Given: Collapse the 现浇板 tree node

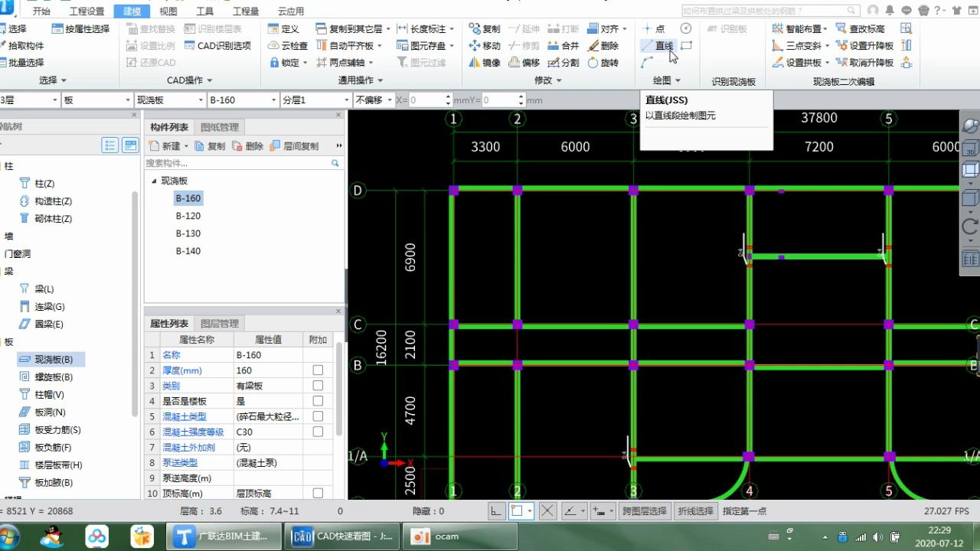Looking at the screenshot, I should tap(154, 181).
